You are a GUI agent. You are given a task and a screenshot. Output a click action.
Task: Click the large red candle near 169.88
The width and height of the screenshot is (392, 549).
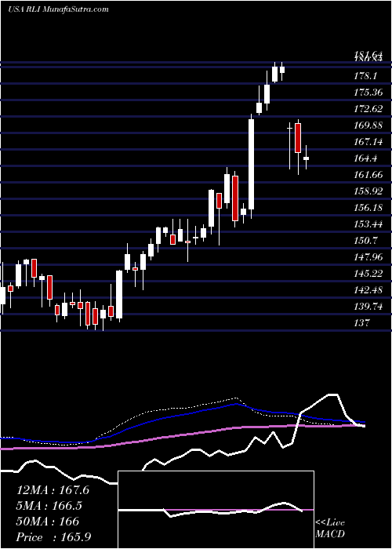[298, 137]
